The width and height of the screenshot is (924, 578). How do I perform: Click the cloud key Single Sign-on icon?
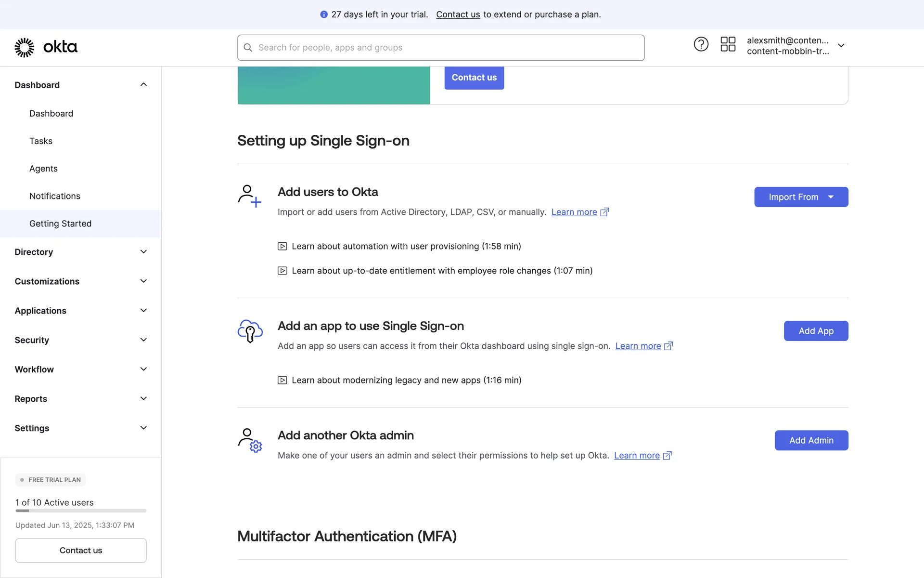250,331
